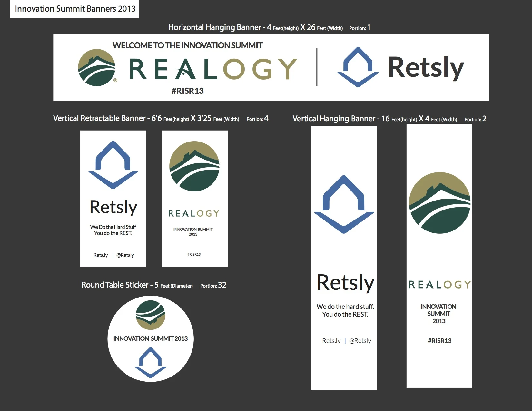Click @Retsly handle on hanging banner
This screenshot has height=411, width=532.
360,341
